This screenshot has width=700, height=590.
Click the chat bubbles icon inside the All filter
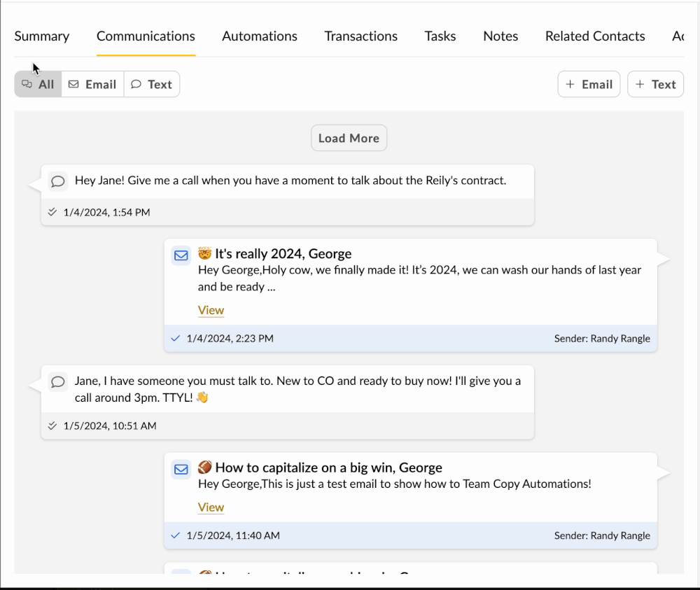pyautogui.click(x=27, y=84)
